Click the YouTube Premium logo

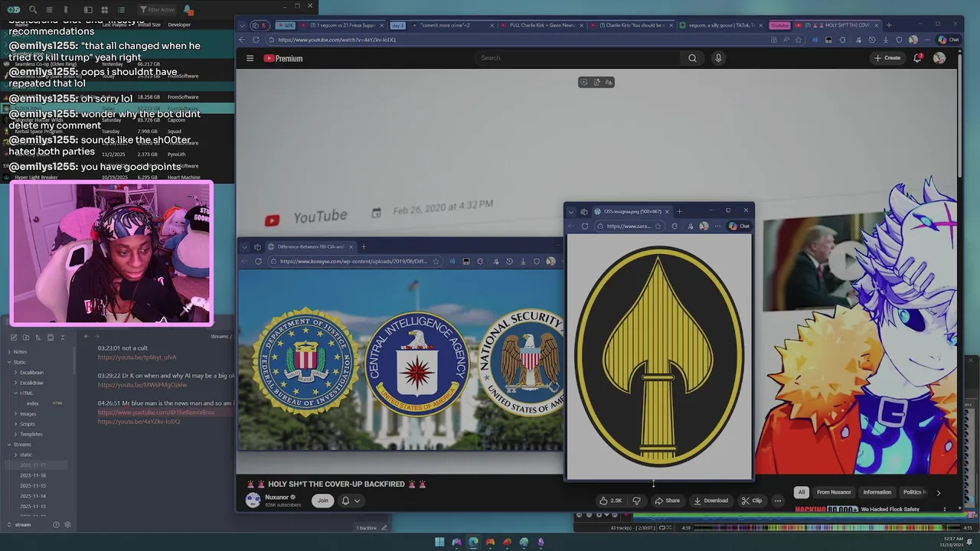tap(283, 58)
